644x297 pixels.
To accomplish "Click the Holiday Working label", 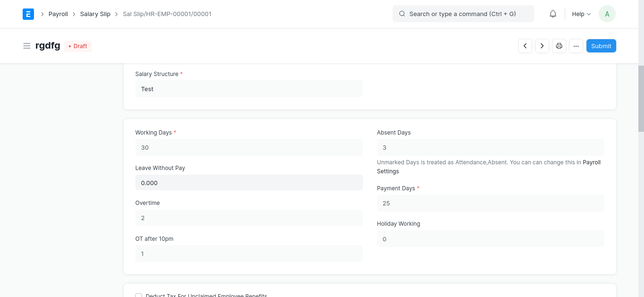I will coord(398,224).
